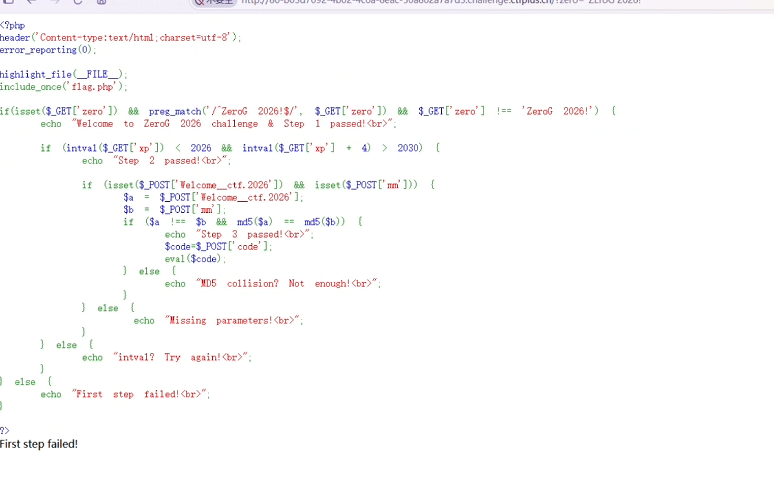Image resolution: width=774 pixels, height=477 pixels.
Task: Click the regex string '/^ZeroG 2026!$/'
Action: click(253, 111)
